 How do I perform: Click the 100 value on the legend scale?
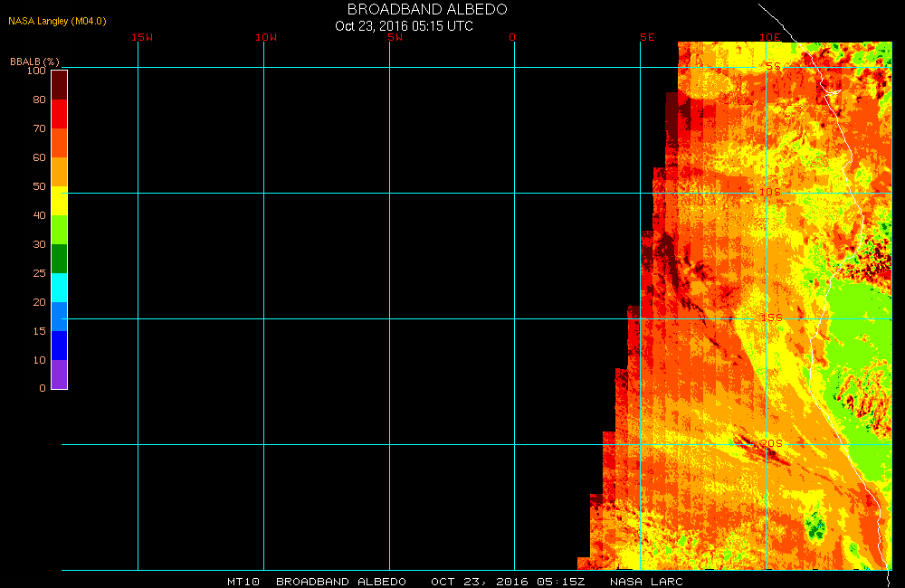(x=36, y=71)
